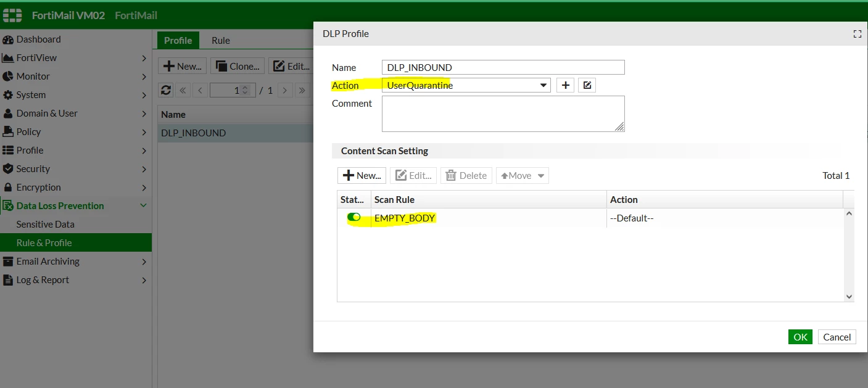Click New button in profile list toolbar
The image size is (868, 388).
(183, 66)
